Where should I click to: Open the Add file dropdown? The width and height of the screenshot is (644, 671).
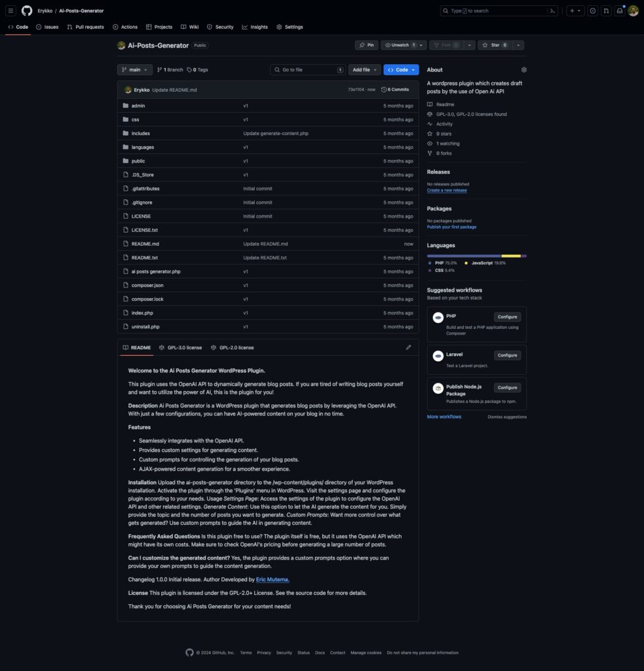pyautogui.click(x=364, y=69)
